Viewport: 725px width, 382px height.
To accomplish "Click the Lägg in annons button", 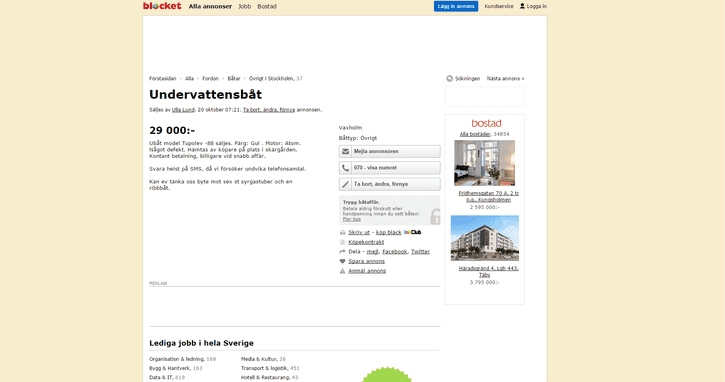I will click(x=456, y=6).
